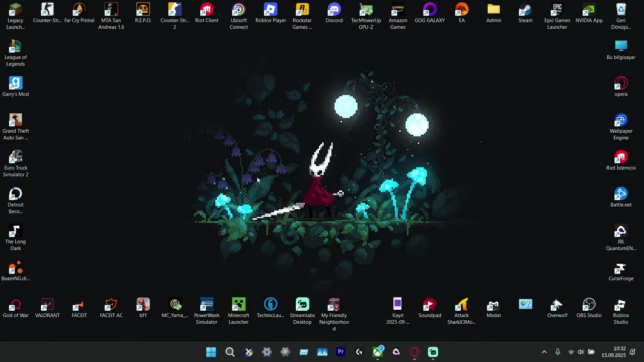Select the Counter-Strike 2 desktop shortcut
This screenshot has width=644, height=362.
(175, 16)
